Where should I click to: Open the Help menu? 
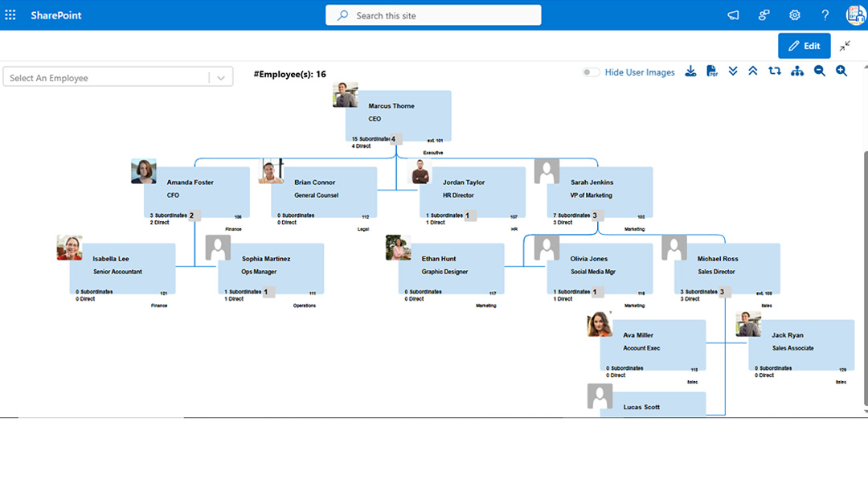pos(825,14)
